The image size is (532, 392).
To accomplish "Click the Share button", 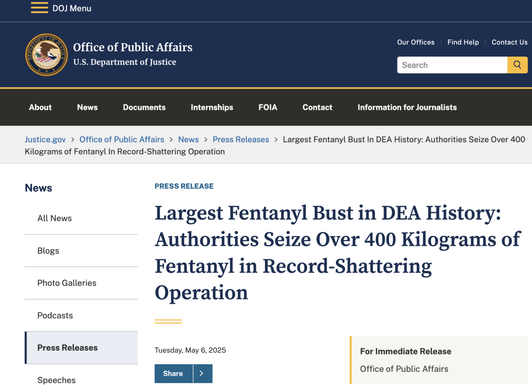I will tap(173, 373).
